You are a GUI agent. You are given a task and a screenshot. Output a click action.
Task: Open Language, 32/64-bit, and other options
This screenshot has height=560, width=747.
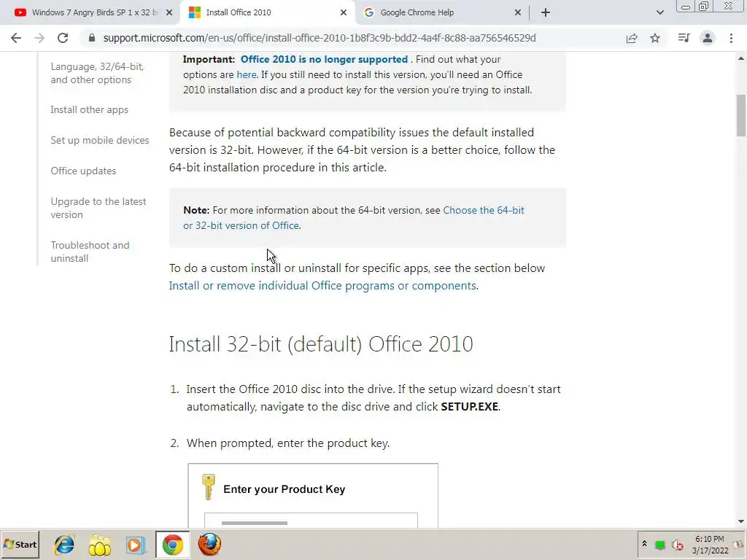click(97, 74)
